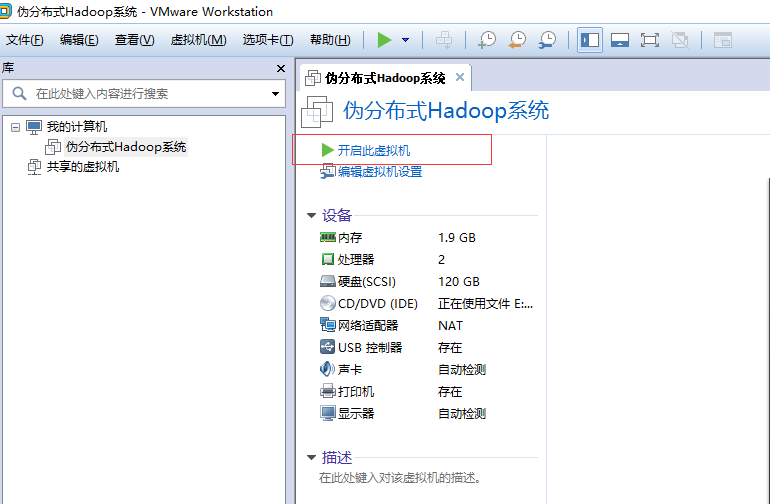Select 共享的虚拟机 in the library tree
Viewport: 770px width, 504px height.
[x=82, y=167]
